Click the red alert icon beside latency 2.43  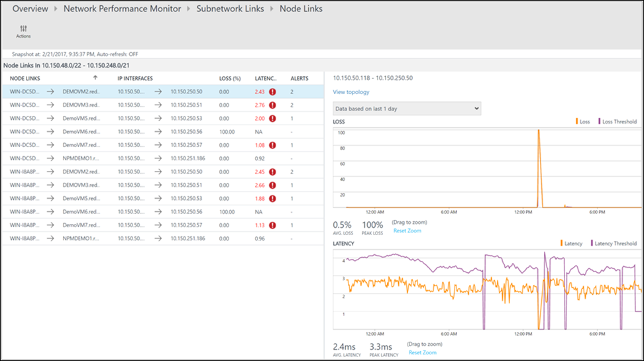click(x=272, y=91)
